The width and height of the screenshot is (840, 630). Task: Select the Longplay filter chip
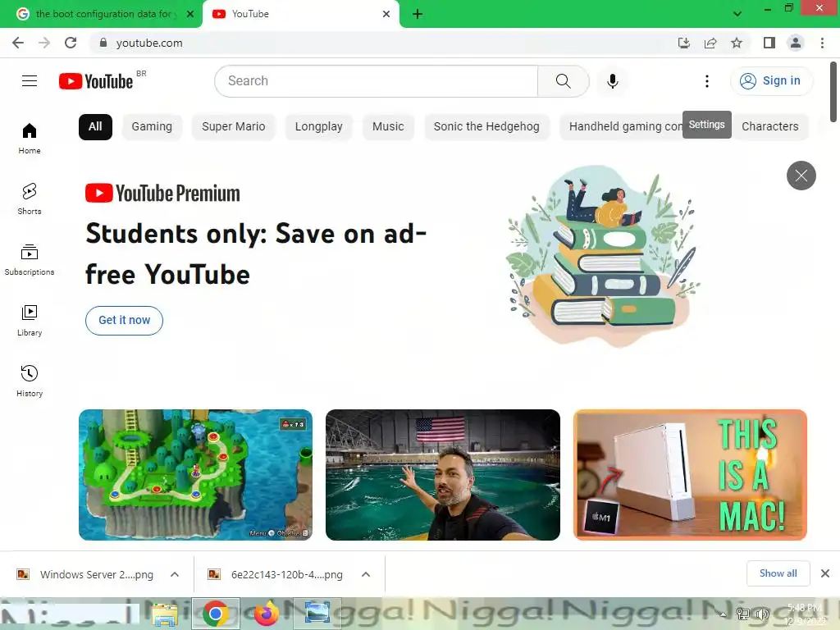319,127
